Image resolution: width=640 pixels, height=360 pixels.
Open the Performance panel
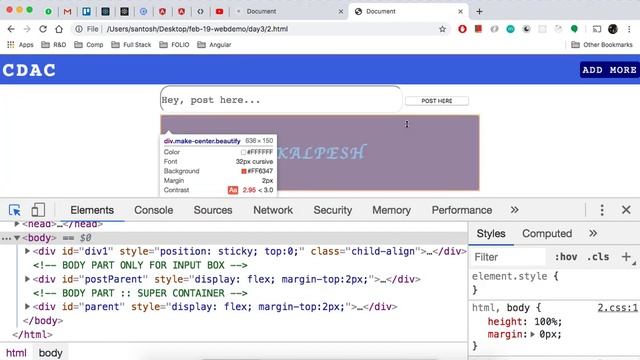[x=462, y=210]
